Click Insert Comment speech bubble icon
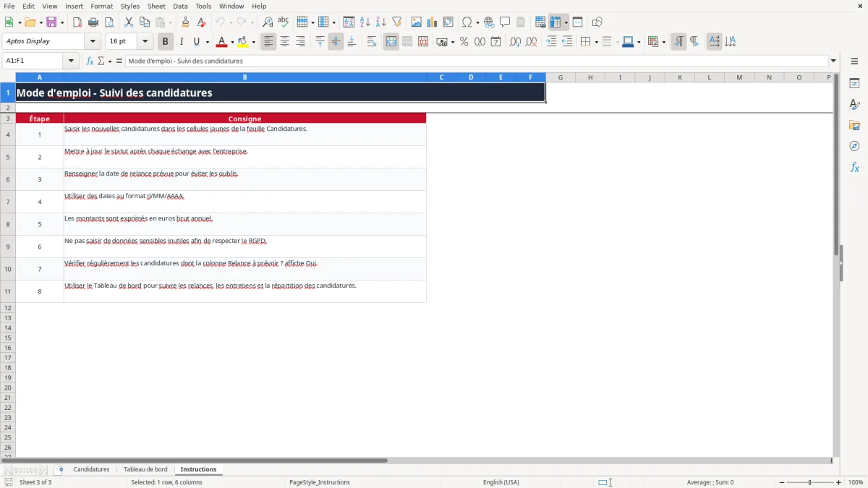The height and width of the screenshot is (488, 868). click(x=505, y=22)
